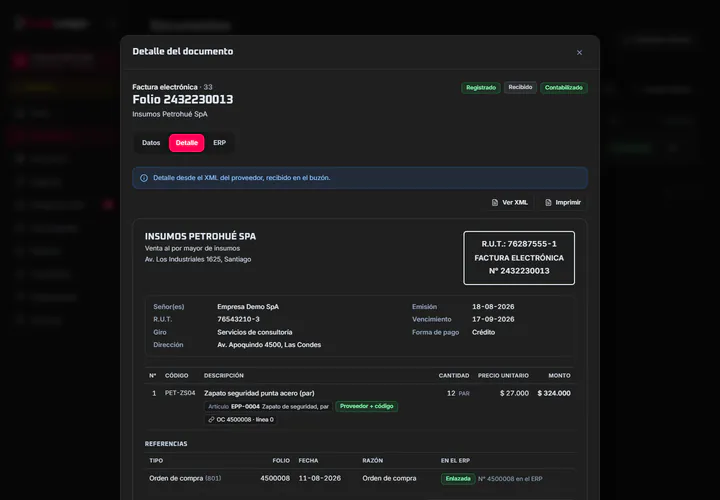The height and width of the screenshot is (500, 720).
Task: Click the Registrado status badge
Action: pyautogui.click(x=481, y=88)
